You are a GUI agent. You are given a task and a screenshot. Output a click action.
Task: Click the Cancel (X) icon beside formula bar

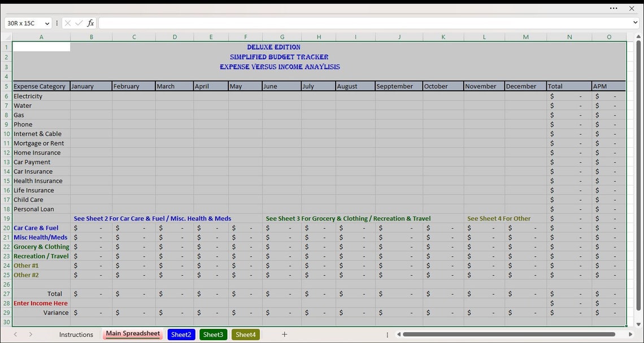pyautogui.click(x=67, y=23)
